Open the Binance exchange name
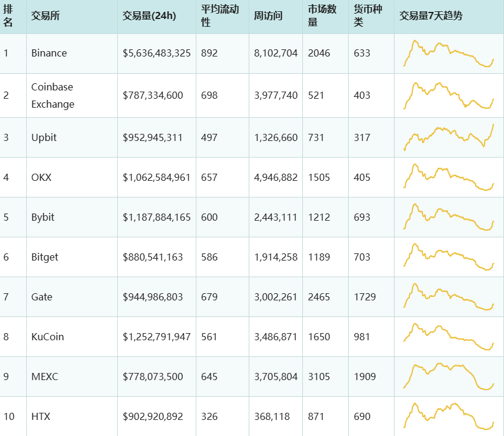504x436 pixels. 49,53
